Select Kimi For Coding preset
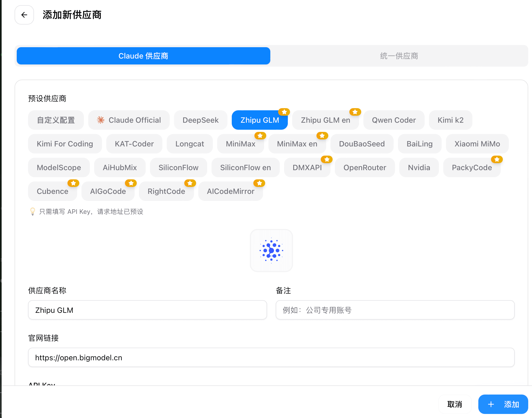The width and height of the screenshot is (532, 418). click(65, 144)
